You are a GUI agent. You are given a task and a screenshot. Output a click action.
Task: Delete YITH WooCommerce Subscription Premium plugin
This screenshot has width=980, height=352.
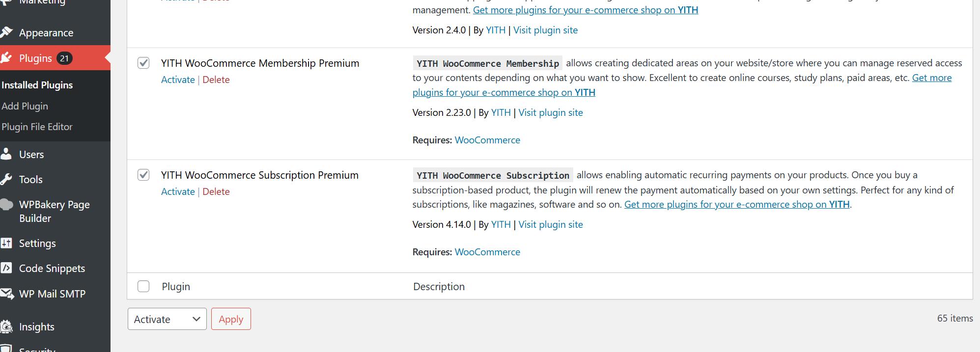[x=216, y=191]
